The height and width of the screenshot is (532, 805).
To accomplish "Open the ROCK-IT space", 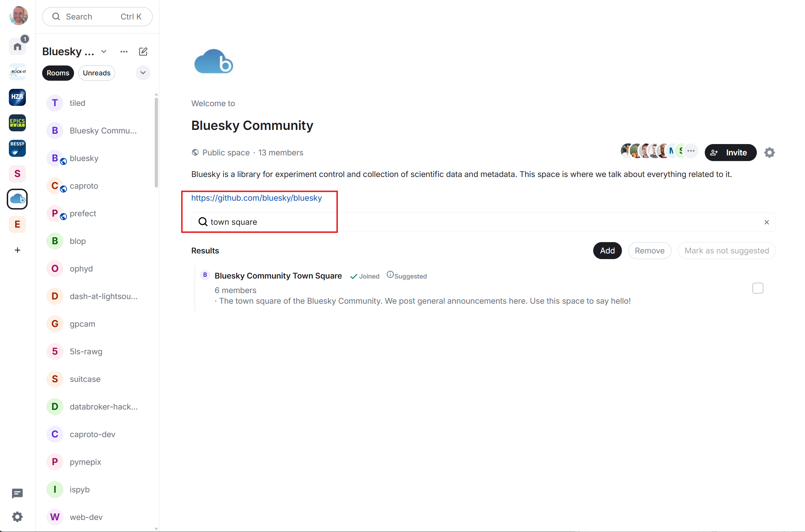I will click(x=17, y=72).
